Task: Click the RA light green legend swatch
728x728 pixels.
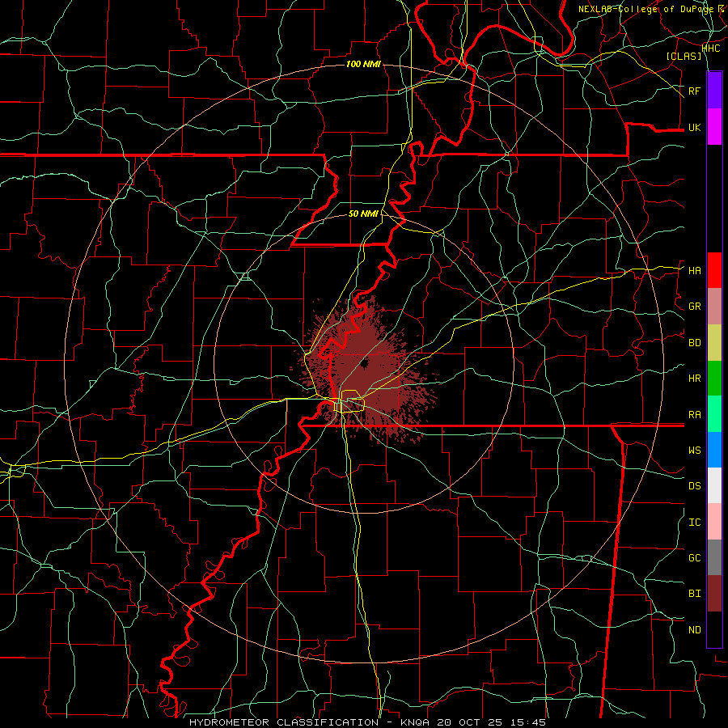Action: point(714,414)
